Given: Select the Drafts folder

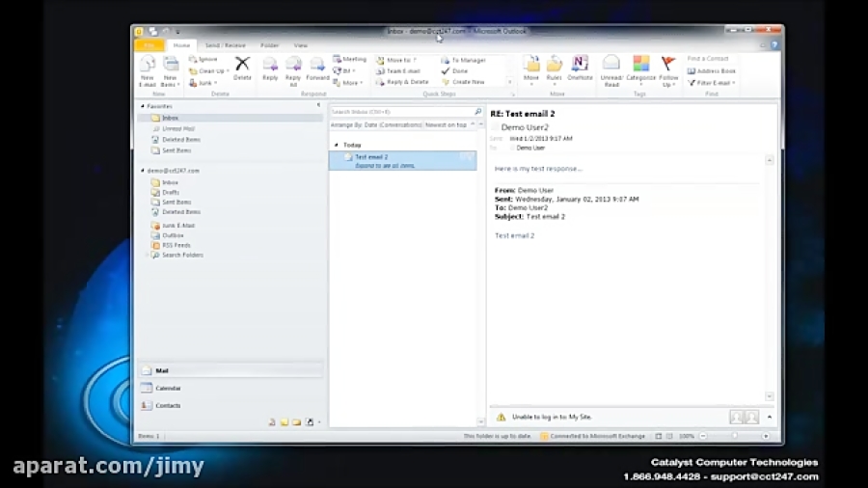Looking at the screenshot, I should point(171,192).
